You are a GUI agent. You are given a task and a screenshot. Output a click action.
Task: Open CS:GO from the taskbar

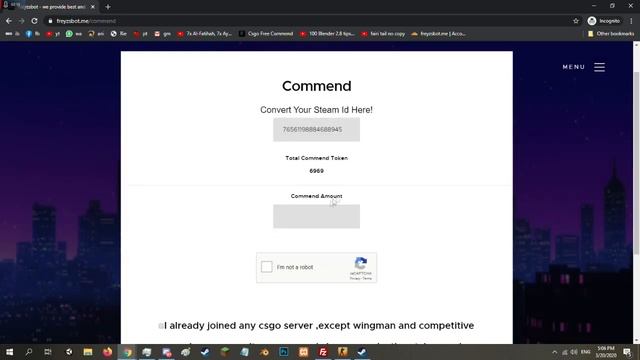coord(342,352)
